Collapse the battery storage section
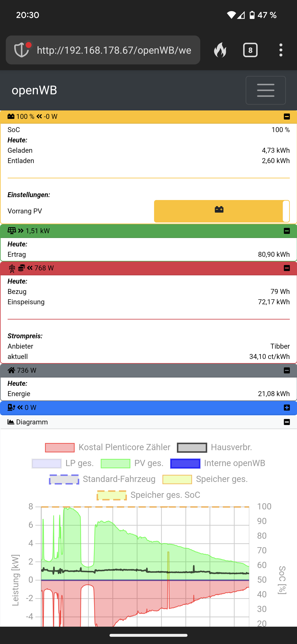 pyautogui.click(x=287, y=116)
